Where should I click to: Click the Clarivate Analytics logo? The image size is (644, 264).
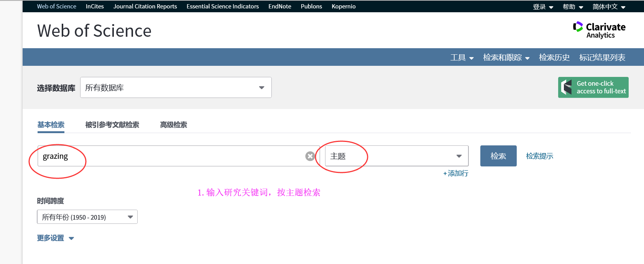(599, 30)
